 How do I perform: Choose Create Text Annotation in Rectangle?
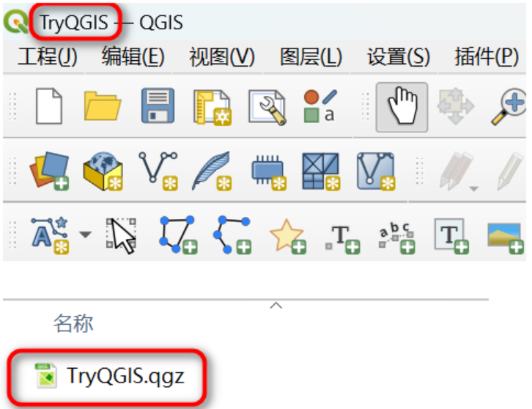click(451, 236)
